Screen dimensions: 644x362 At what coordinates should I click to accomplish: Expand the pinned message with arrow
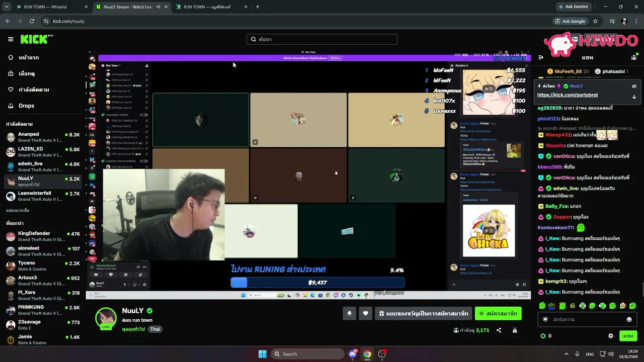pyautogui.click(x=634, y=97)
